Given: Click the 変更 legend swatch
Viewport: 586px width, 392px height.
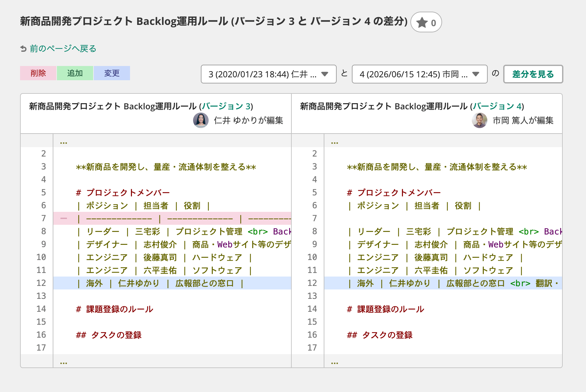Looking at the screenshot, I should [112, 73].
